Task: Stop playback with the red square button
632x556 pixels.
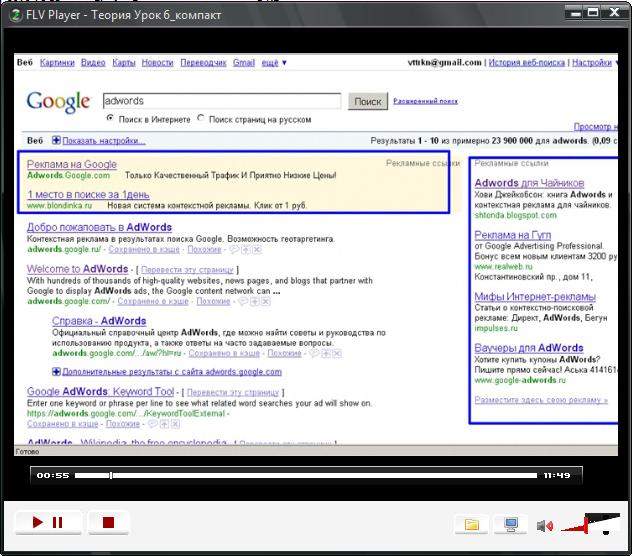Action: tap(108, 522)
